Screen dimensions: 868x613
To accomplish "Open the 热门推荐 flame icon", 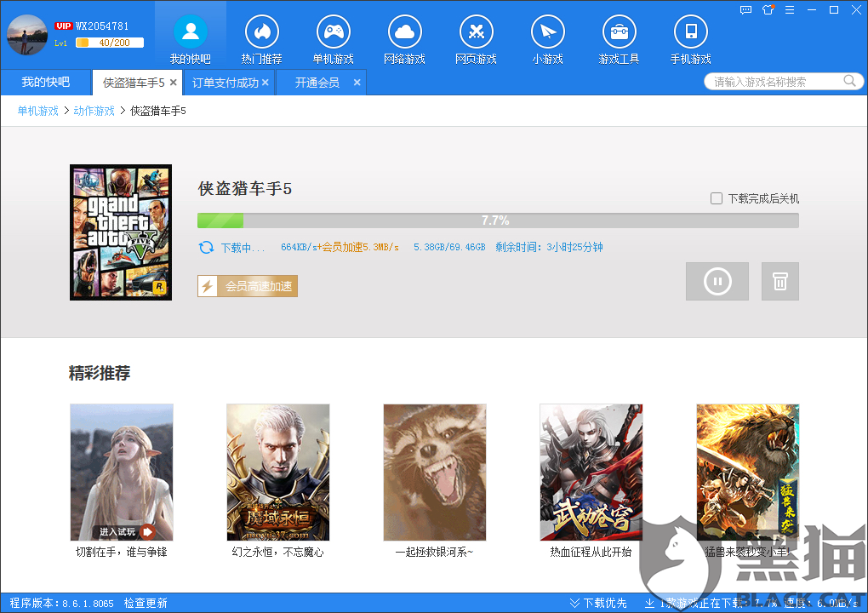I will pos(262,32).
